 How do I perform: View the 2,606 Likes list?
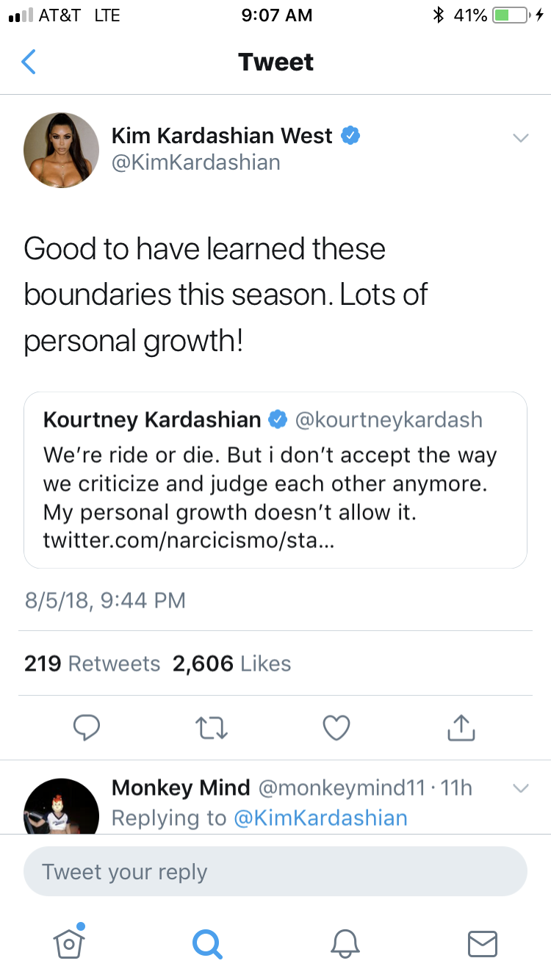click(231, 664)
